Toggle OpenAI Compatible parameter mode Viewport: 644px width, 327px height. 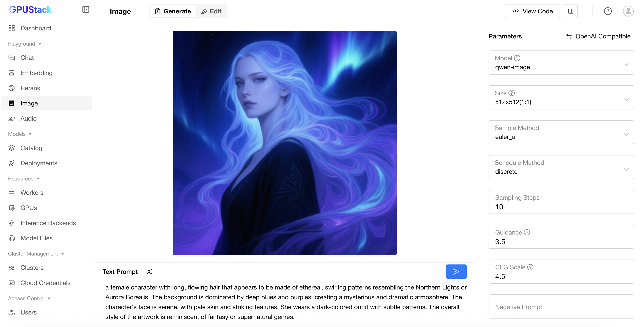(598, 36)
